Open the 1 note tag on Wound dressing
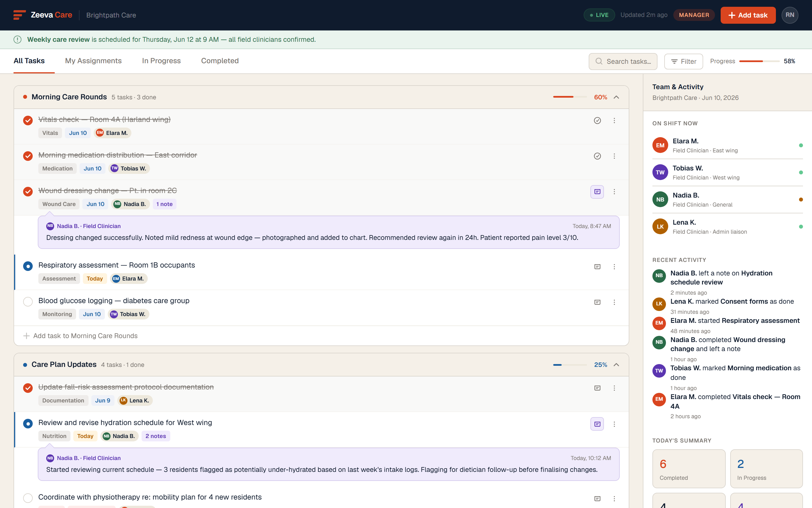The width and height of the screenshot is (812, 508). tap(164, 204)
